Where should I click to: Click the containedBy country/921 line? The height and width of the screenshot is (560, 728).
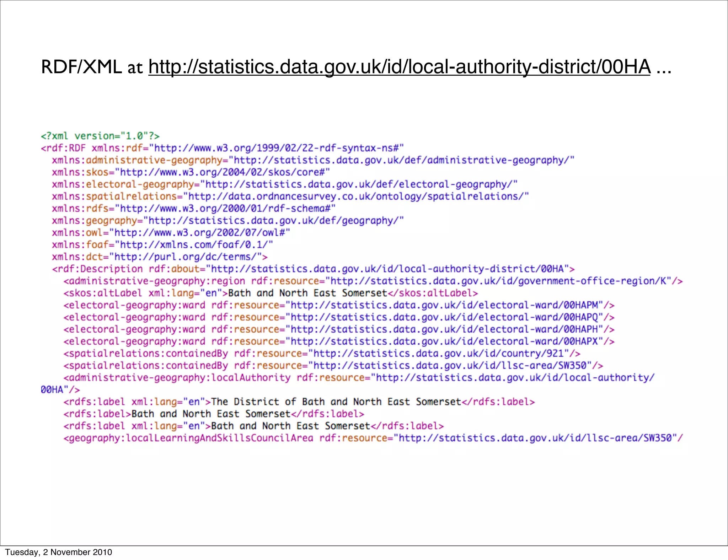point(322,354)
